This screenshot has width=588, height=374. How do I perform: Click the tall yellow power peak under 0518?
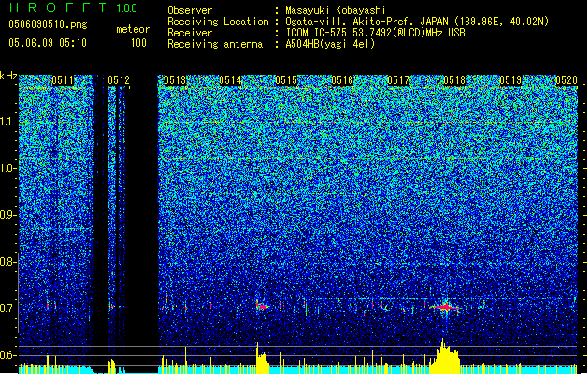[x=445, y=356]
